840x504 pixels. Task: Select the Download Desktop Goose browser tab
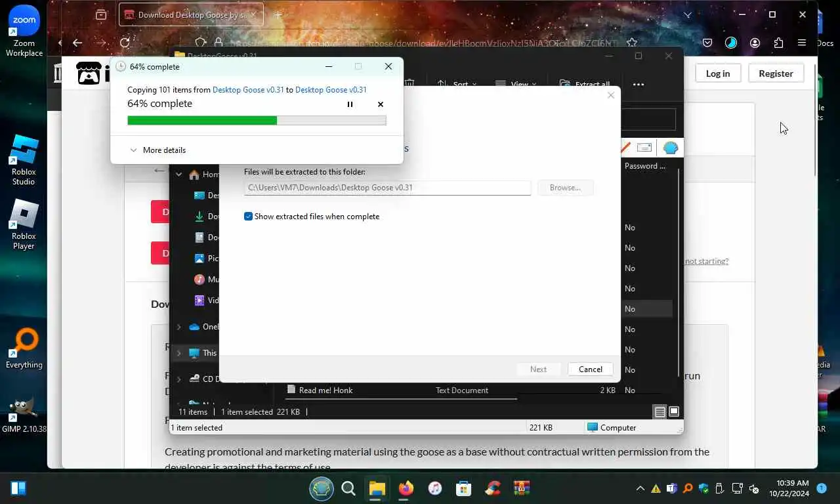coord(190,14)
